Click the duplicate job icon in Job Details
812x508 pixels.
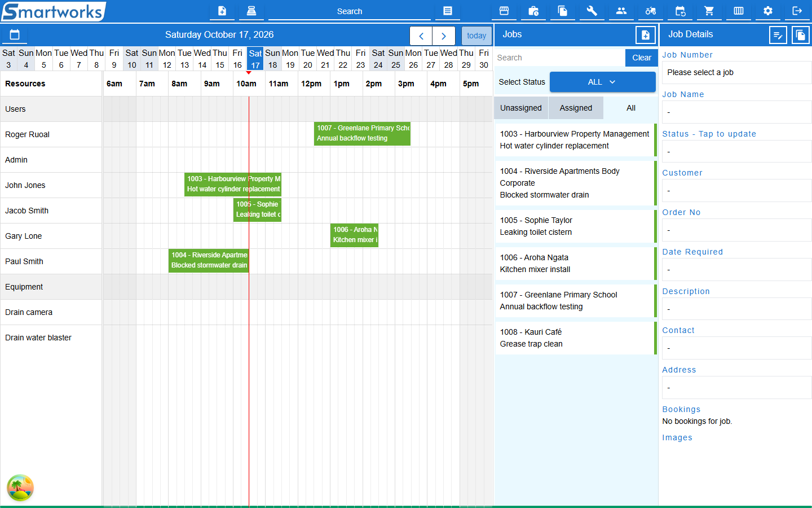[801, 35]
